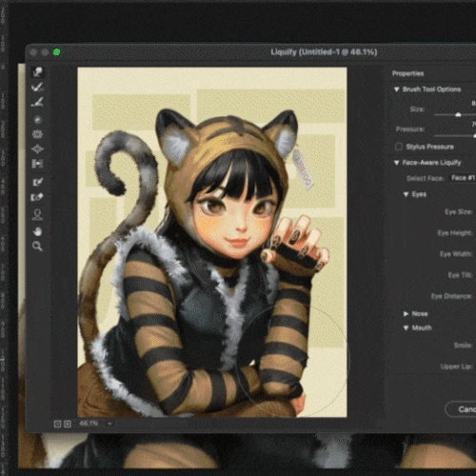Collapse the Brush Tool Options section
The width and height of the screenshot is (476, 476).
tap(396, 89)
